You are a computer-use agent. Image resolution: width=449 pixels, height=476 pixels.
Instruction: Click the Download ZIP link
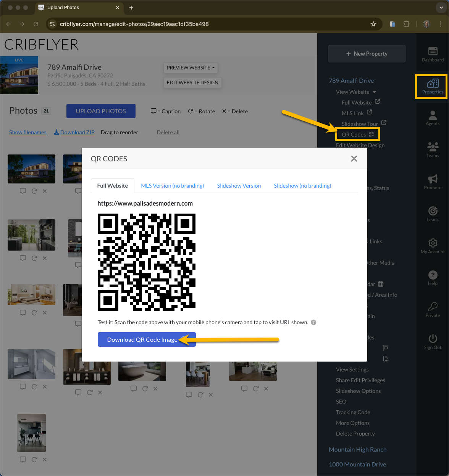click(x=74, y=132)
